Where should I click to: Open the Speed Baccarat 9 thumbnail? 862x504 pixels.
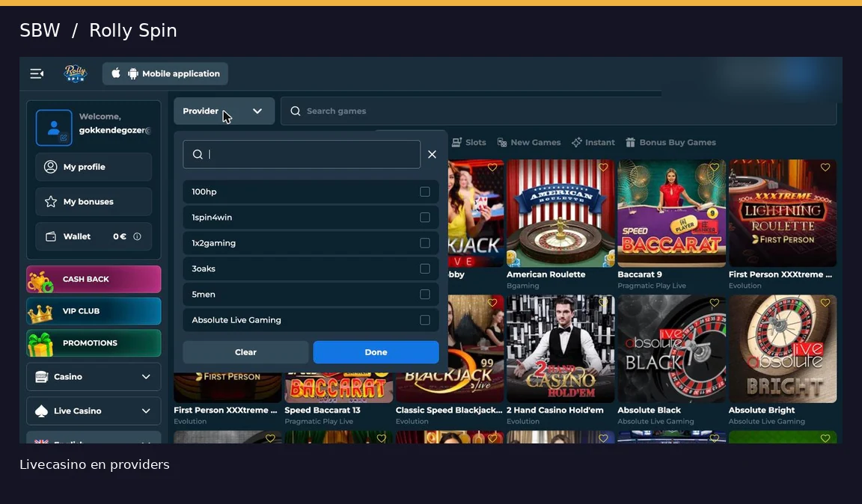point(672,213)
